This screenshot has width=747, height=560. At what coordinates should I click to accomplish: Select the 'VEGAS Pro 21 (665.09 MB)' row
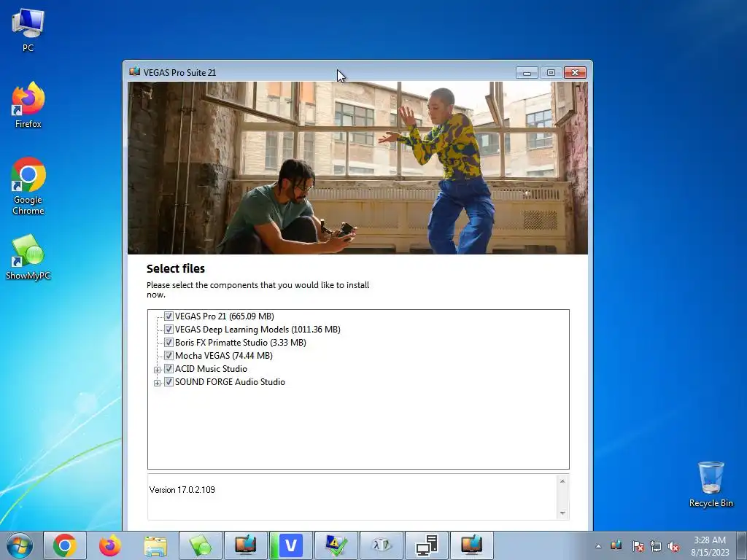[x=225, y=316]
